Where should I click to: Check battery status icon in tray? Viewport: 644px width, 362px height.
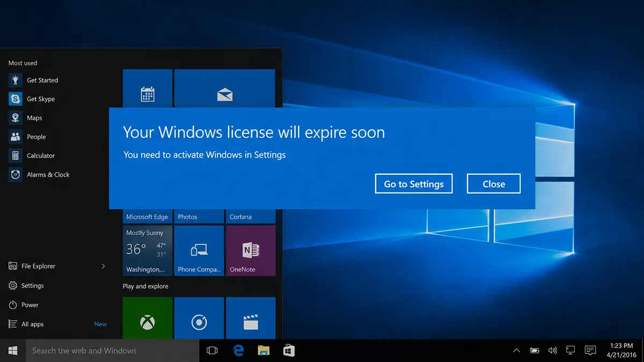535,351
